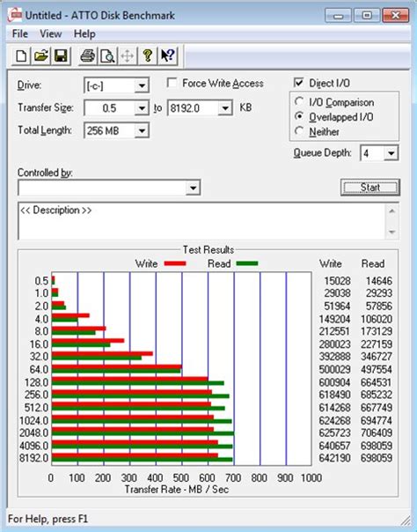417x532 pixels.
Task: Expand the Drive dropdown
Action: click(x=142, y=85)
